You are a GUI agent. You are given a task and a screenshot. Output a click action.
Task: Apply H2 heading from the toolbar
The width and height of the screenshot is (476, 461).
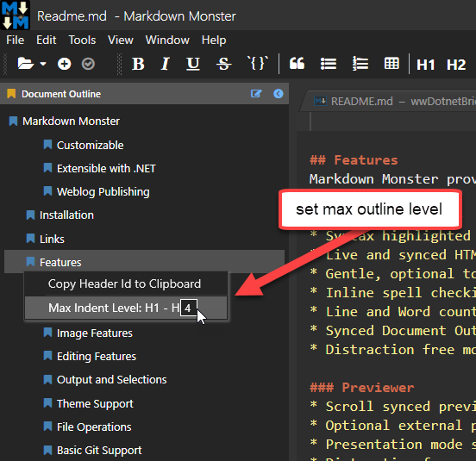tap(456, 65)
